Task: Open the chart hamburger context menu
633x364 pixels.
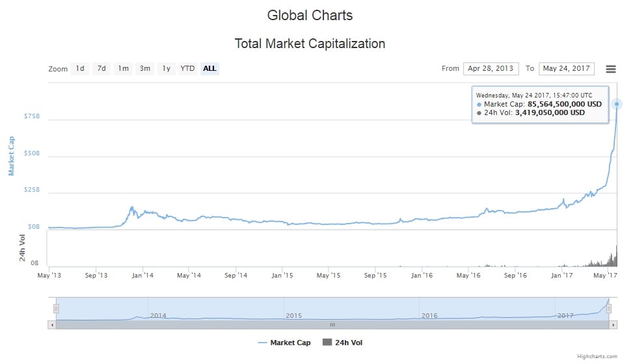Action: (610, 69)
